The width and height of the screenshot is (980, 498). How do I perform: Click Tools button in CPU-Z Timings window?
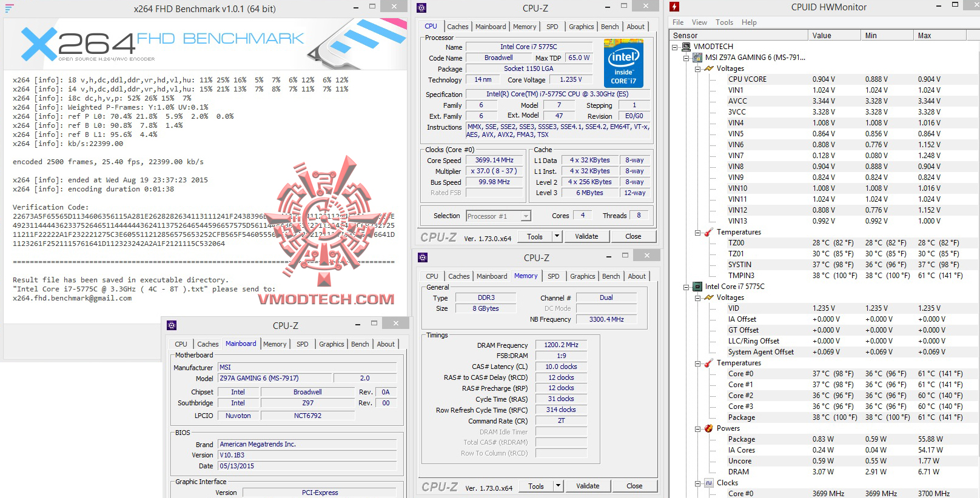coord(536,486)
